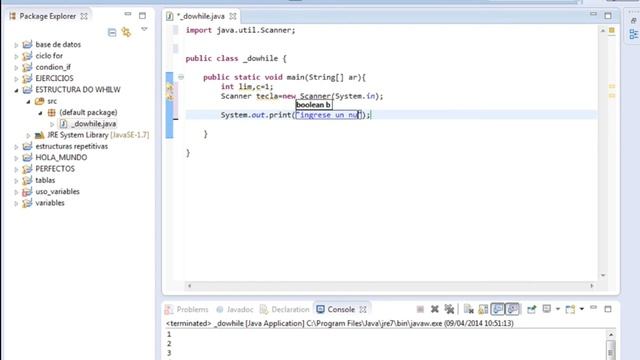The image size is (640, 360).
Task: Select the HOLA_MUNDO project
Action: (x=61, y=158)
